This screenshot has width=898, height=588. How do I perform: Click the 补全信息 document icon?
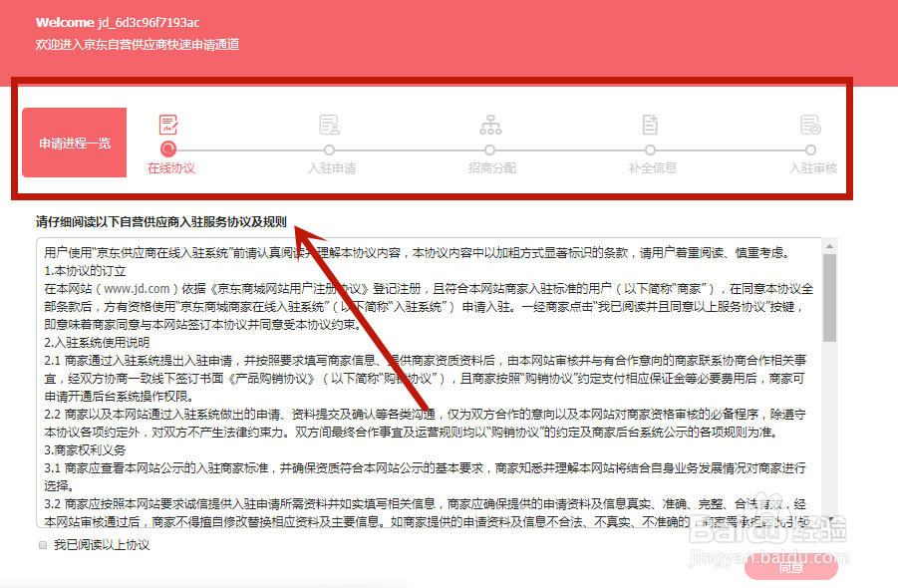pos(650,125)
